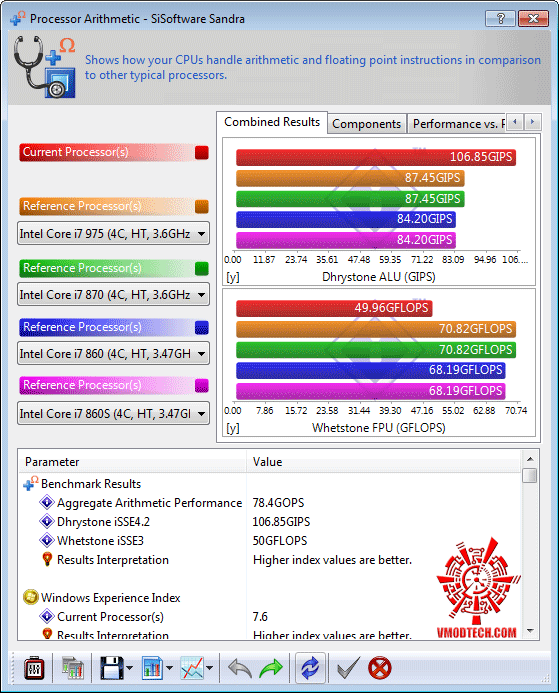Select the Whetstone iSSE3 row
The image size is (559, 693).
[x=270, y=541]
